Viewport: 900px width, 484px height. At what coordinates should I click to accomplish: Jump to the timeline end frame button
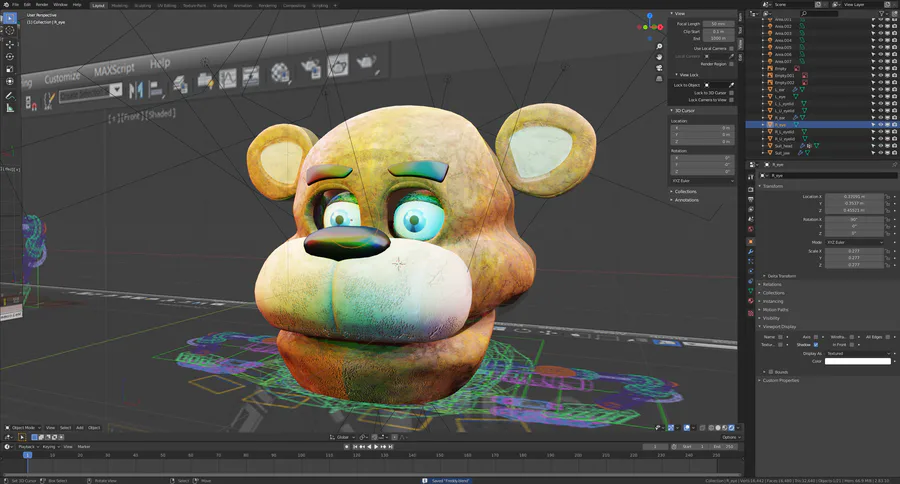click(x=391, y=447)
